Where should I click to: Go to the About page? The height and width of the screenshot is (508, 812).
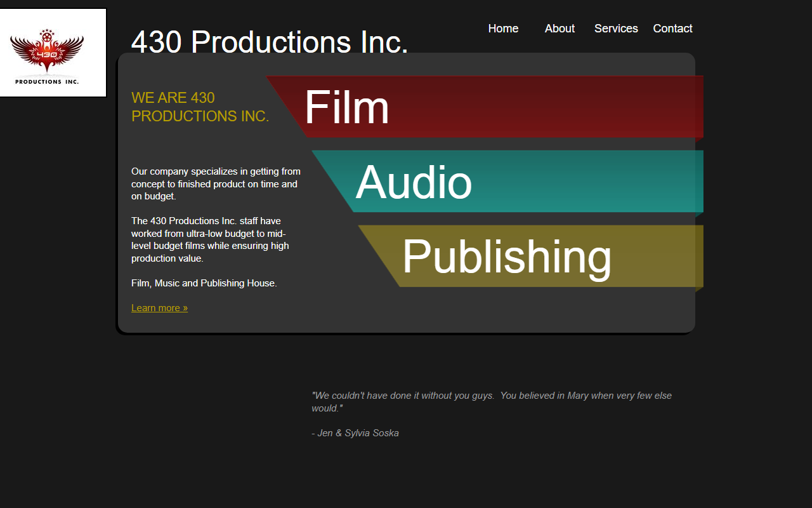tap(560, 29)
